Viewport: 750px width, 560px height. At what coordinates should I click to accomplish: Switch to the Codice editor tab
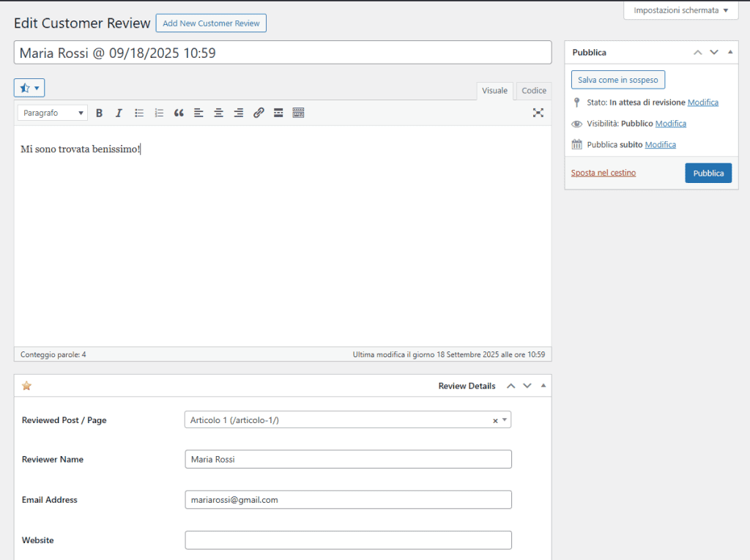pyautogui.click(x=533, y=91)
